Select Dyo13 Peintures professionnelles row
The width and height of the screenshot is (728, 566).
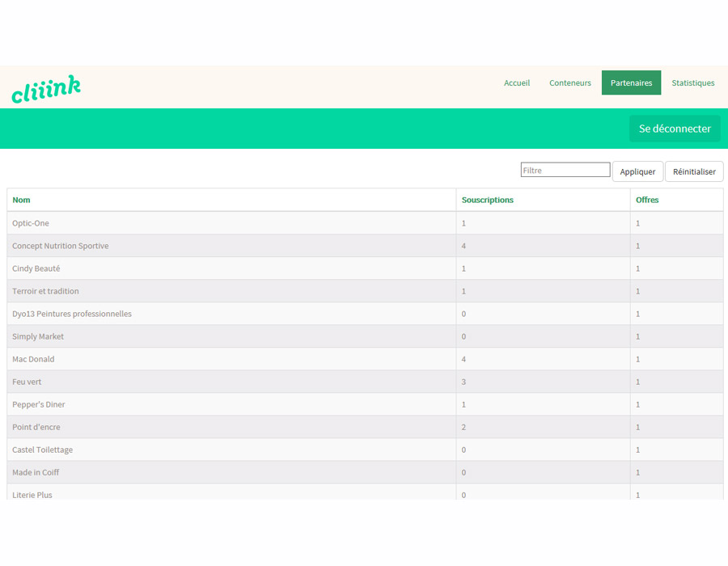72,314
